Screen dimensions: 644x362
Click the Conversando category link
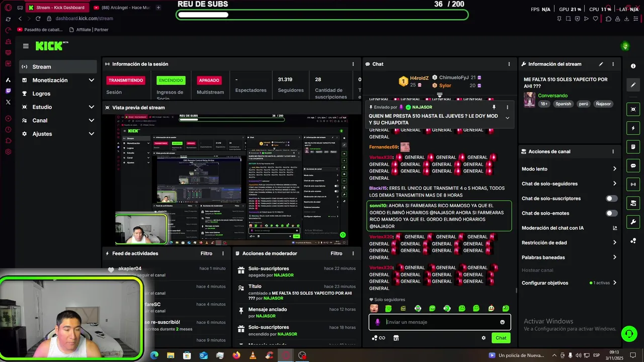coord(552,96)
